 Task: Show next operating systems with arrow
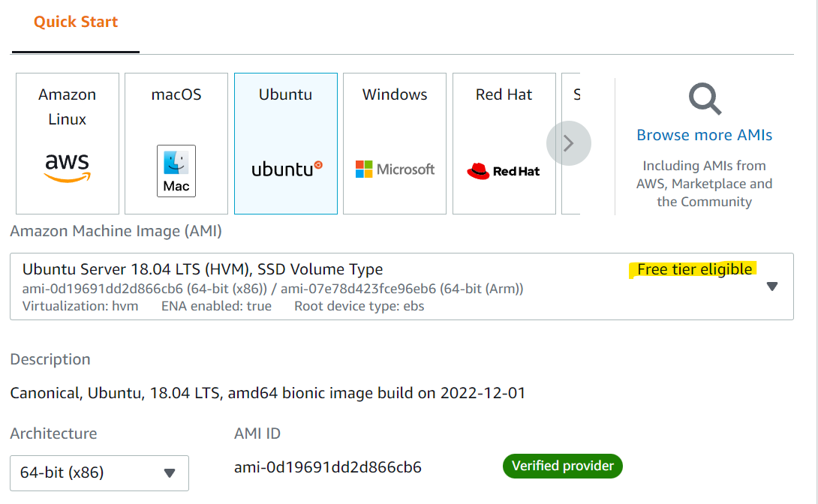[569, 143]
